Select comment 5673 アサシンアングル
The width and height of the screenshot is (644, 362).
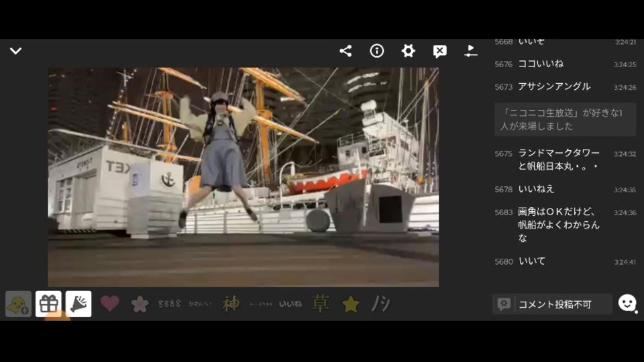tap(565, 86)
